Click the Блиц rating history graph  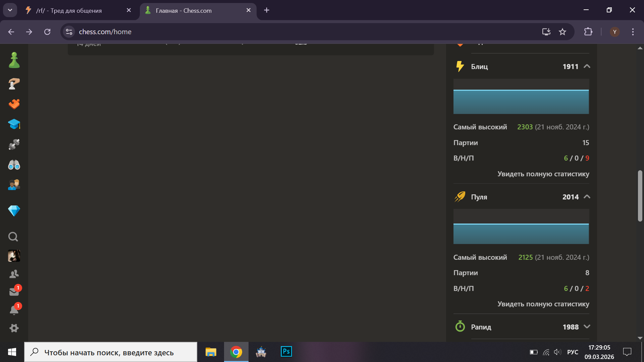(521, 97)
